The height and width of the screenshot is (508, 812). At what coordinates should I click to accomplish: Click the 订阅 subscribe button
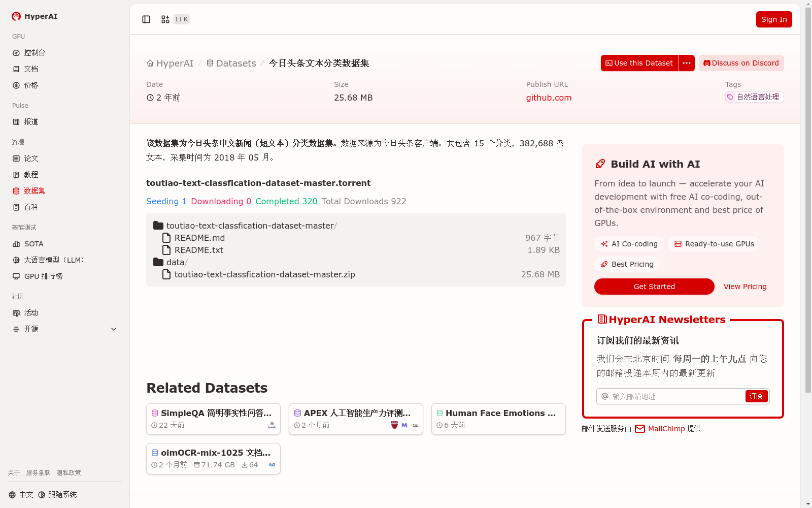(757, 396)
